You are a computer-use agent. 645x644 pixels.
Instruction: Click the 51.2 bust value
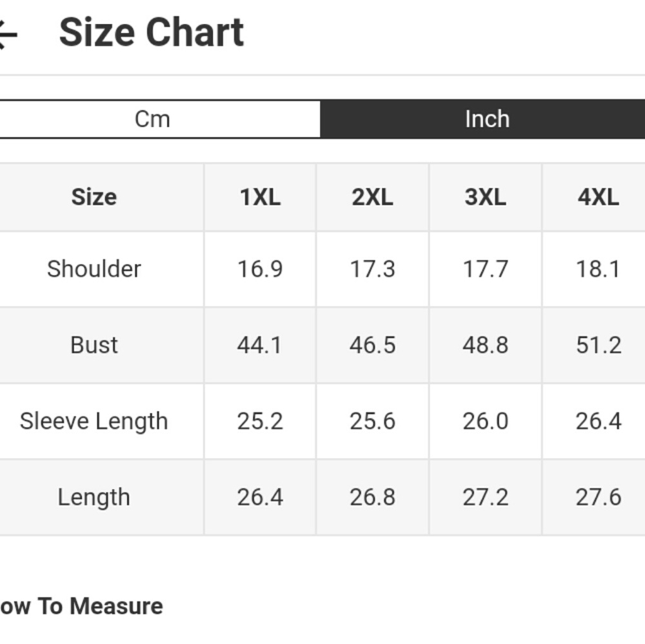[598, 345]
